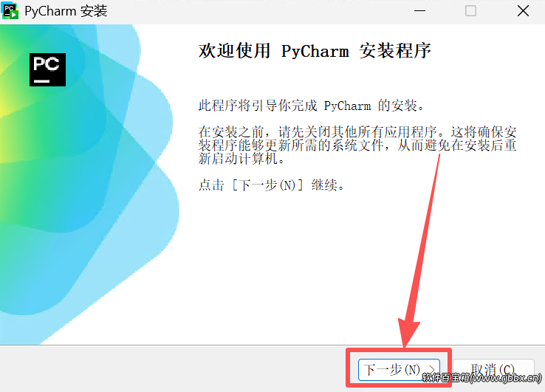
Task: Click the paragraph starting 在安装之前
Action: click(357, 145)
